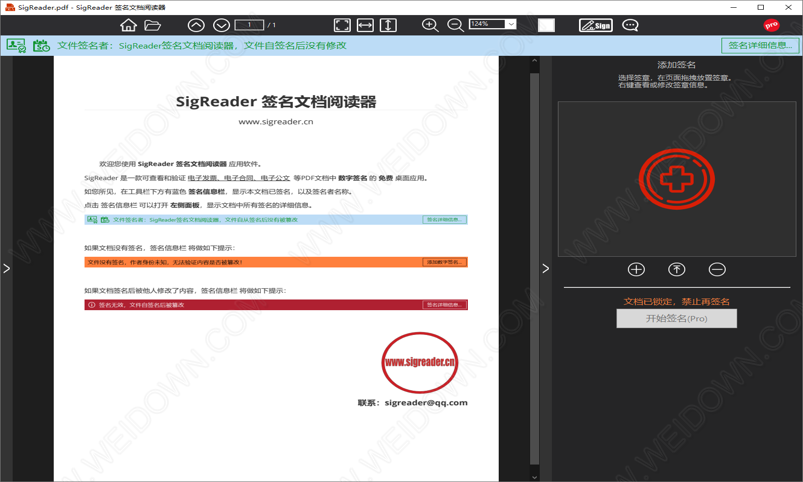Zoom in with magnifier plus icon
The height and width of the screenshot is (482, 803).
430,25
